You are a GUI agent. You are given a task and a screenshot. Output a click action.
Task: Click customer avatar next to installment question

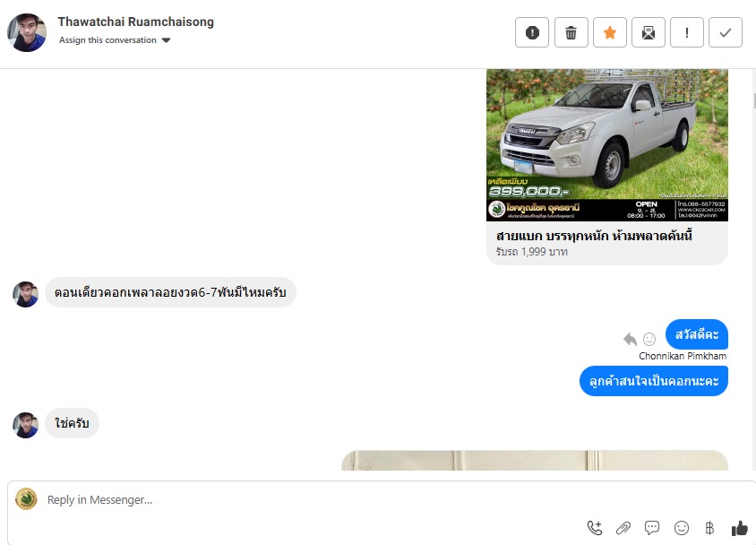(x=26, y=294)
